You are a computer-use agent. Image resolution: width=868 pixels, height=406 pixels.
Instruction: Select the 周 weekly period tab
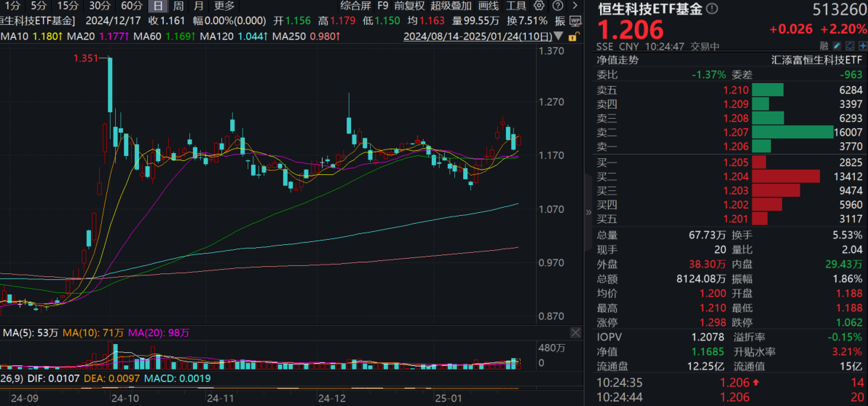(178, 6)
